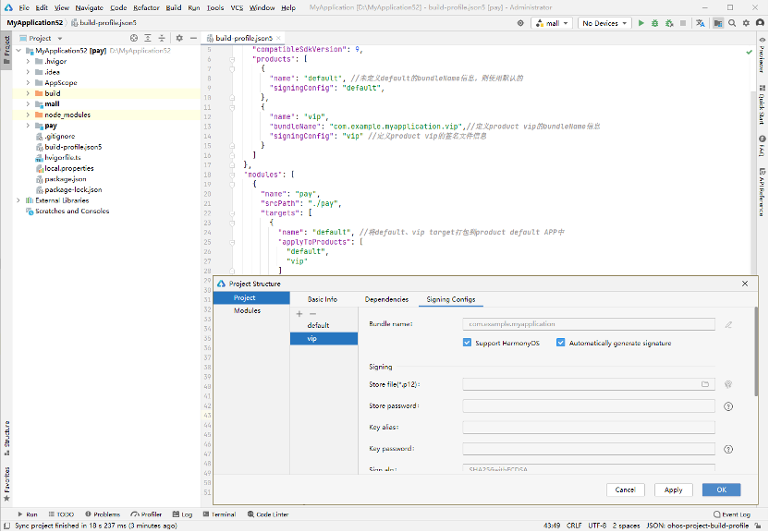Expand the mall module folder
Viewport: 769px width, 532px height.
[x=28, y=103]
